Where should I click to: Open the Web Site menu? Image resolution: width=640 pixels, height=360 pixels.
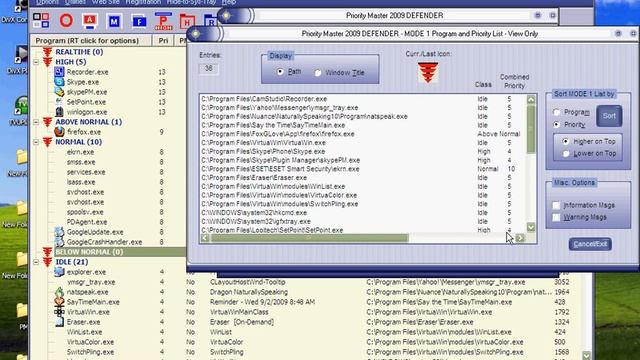106,2
